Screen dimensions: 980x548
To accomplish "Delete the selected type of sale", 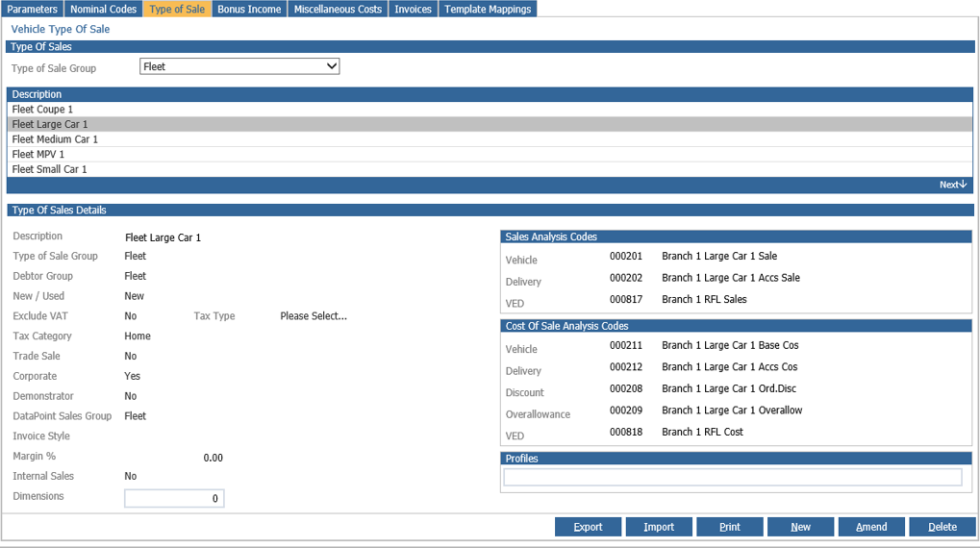I will pyautogui.click(x=942, y=527).
